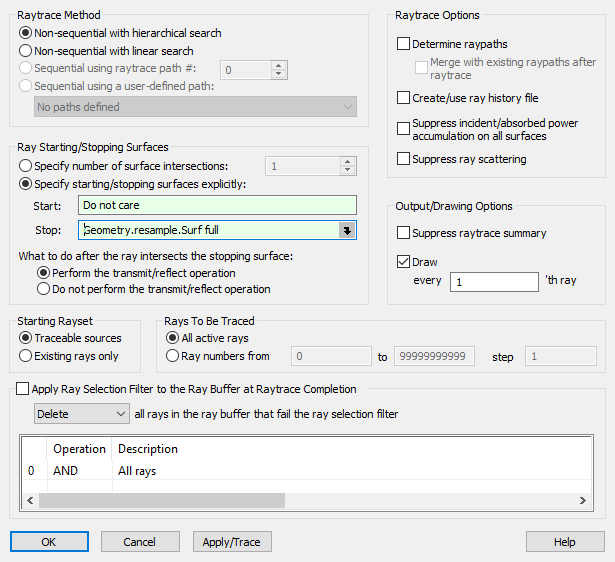Uncheck the Draw checkbox
615x562 pixels.
click(x=404, y=262)
